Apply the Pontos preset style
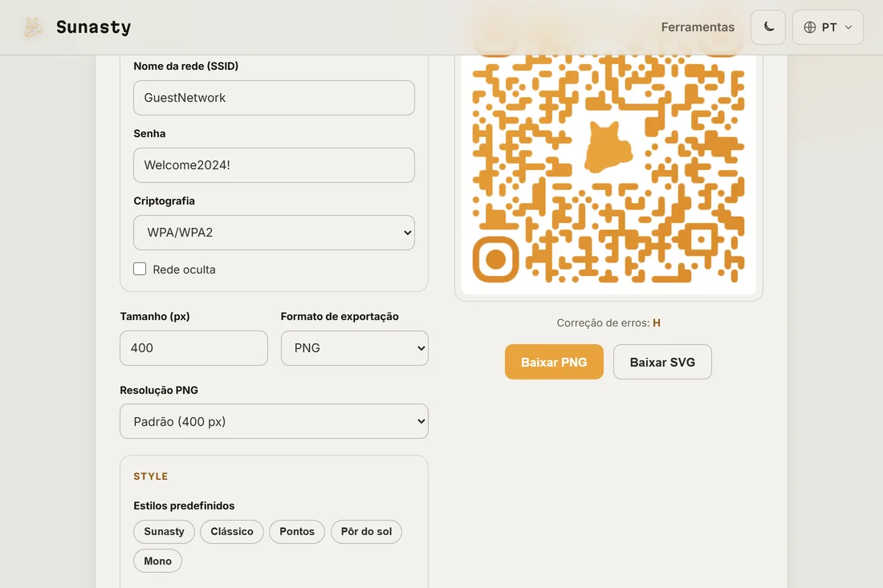Image resolution: width=883 pixels, height=588 pixels. click(297, 532)
